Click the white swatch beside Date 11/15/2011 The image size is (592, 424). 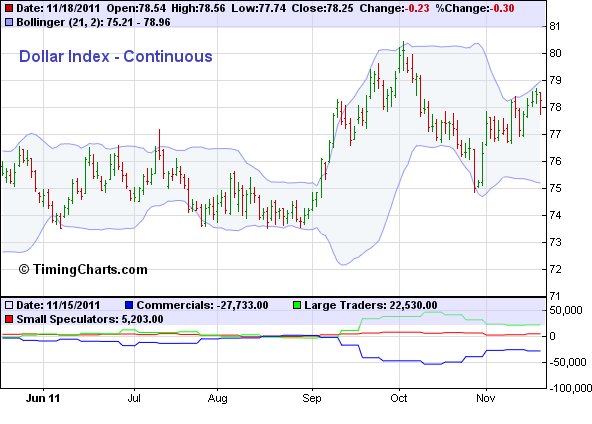(x=9, y=305)
